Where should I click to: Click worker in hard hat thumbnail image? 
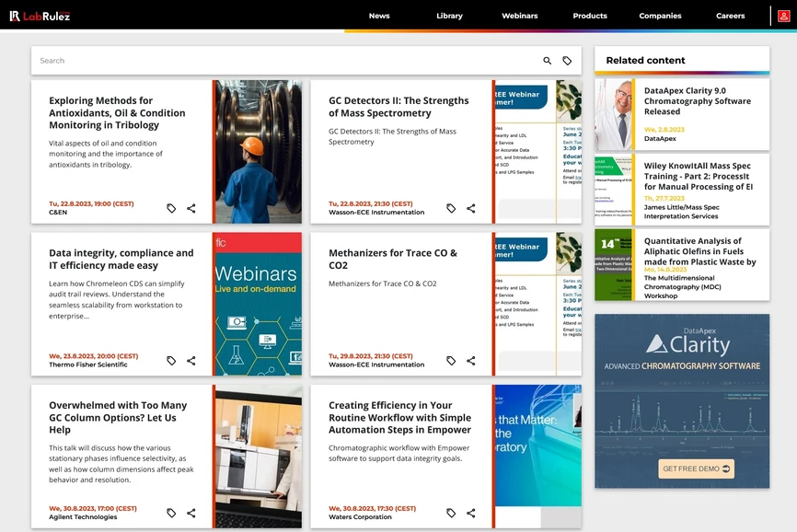coord(259,152)
